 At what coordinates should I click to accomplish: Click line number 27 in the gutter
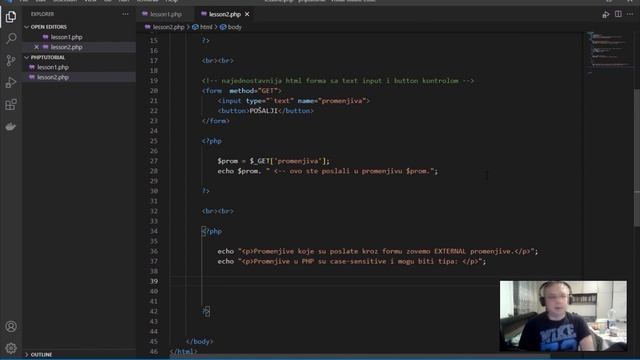153,161
